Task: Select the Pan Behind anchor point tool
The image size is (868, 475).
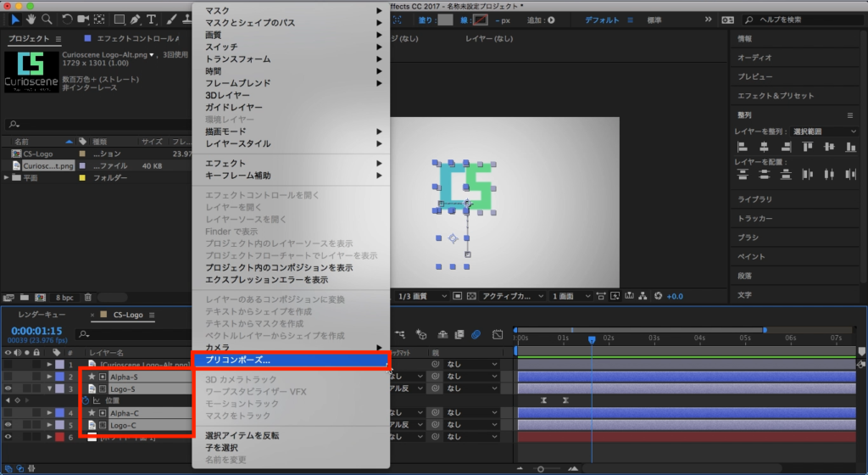Action: click(x=99, y=20)
